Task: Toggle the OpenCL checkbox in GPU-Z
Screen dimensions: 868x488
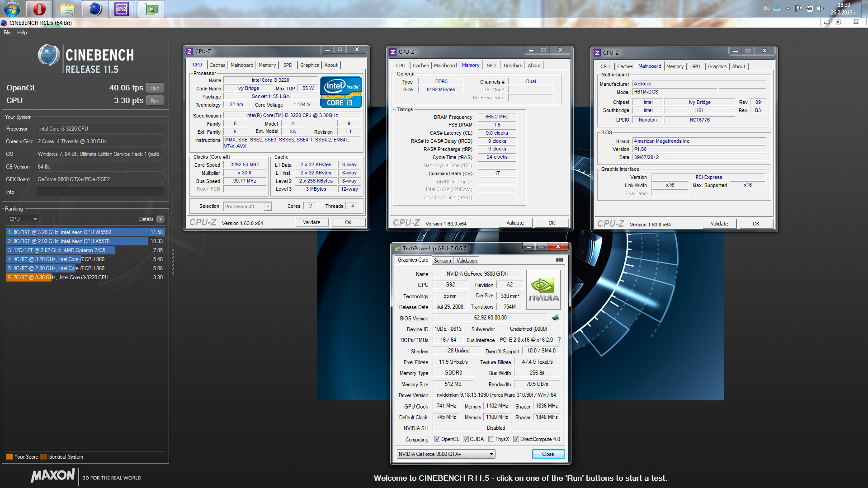Action: coord(437,439)
